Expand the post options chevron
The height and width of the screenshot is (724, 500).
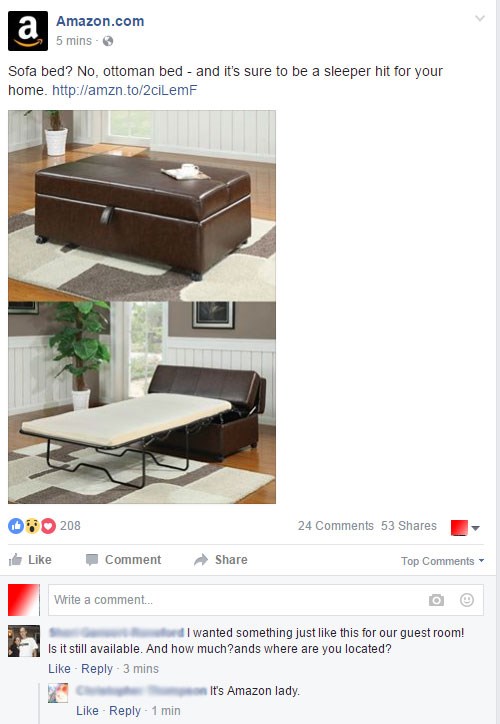pos(480,18)
